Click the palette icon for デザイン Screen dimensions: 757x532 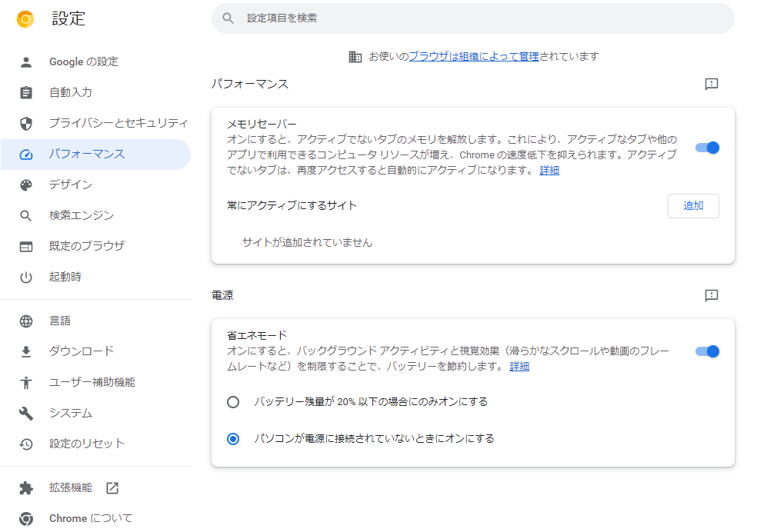[26, 185]
